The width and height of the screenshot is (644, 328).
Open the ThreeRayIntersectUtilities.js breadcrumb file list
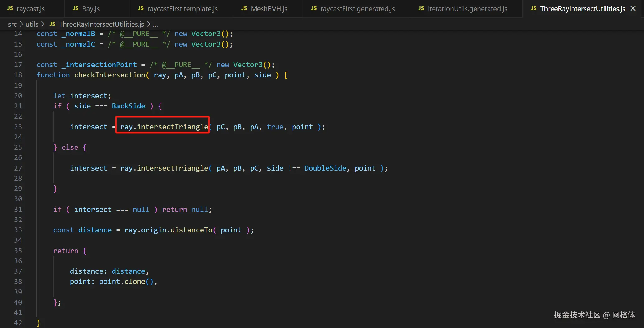coord(101,24)
